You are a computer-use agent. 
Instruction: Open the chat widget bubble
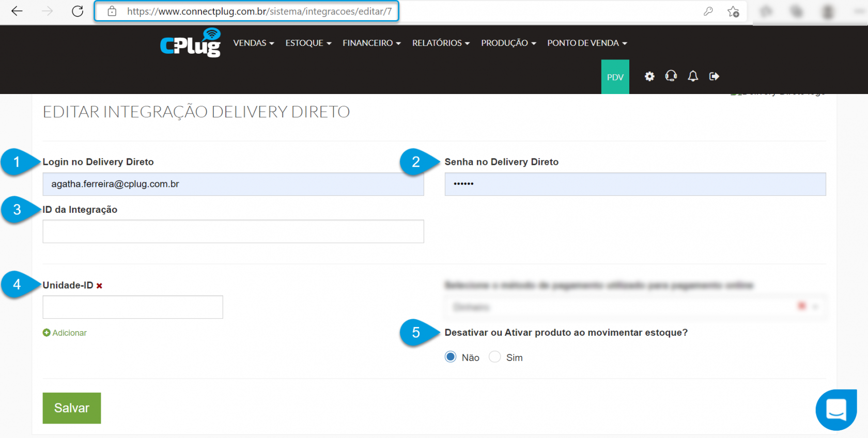836,410
